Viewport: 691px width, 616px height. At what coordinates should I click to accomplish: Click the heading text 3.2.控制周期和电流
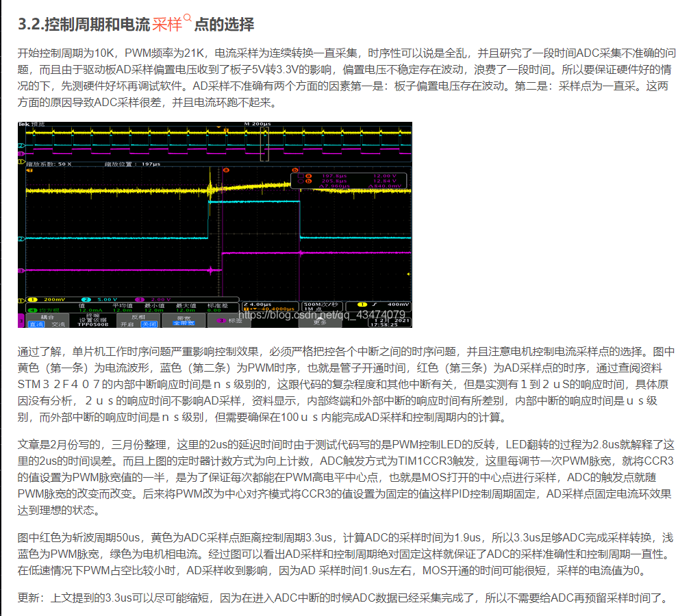(84, 24)
